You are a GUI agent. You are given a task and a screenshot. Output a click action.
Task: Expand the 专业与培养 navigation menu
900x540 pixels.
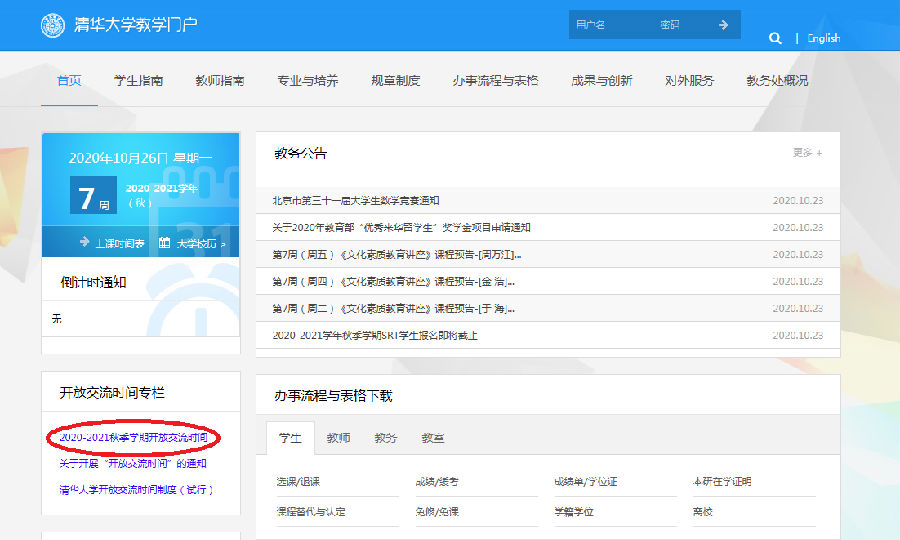pyautogui.click(x=307, y=81)
